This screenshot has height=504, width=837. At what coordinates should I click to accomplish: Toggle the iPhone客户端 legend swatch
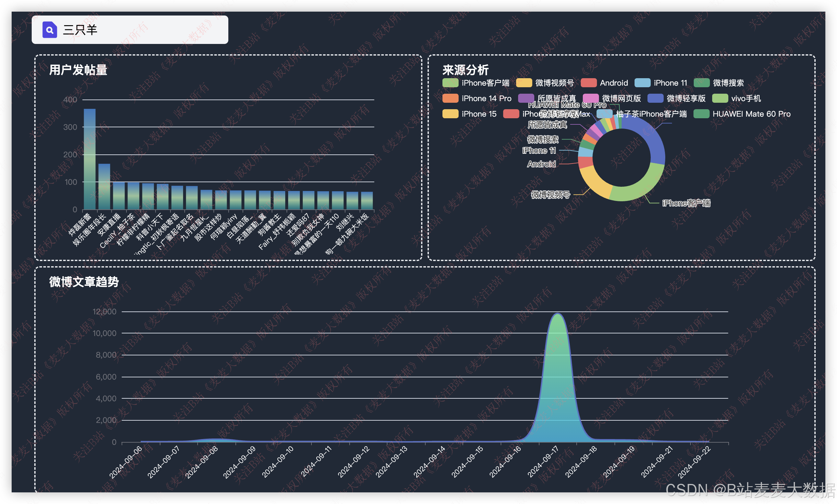tap(450, 83)
